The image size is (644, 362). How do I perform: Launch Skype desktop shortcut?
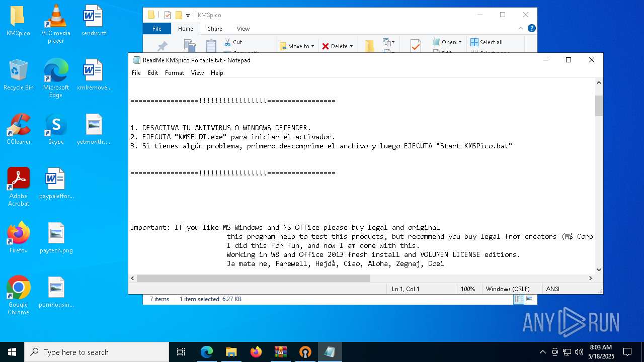tap(56, 130)
